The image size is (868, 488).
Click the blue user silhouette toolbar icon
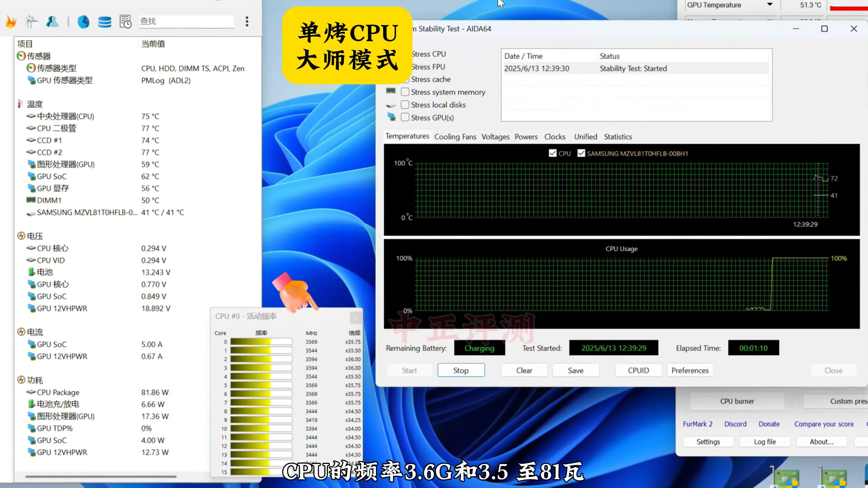pyautogui.click(x=52, y=22)
